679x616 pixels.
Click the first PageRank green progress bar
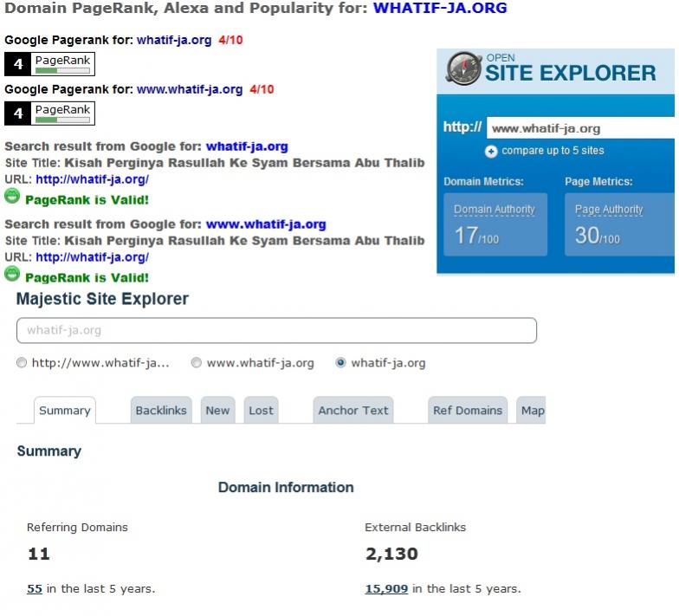(62, 71)
